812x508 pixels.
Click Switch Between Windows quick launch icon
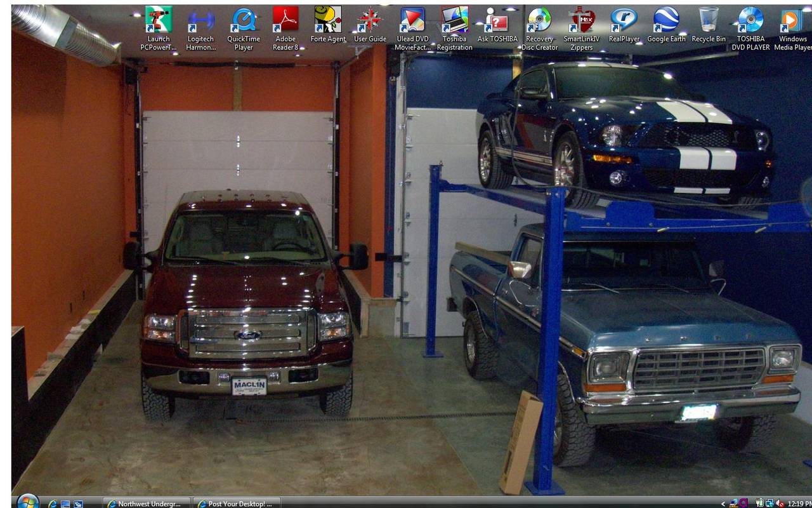(78, 504)
